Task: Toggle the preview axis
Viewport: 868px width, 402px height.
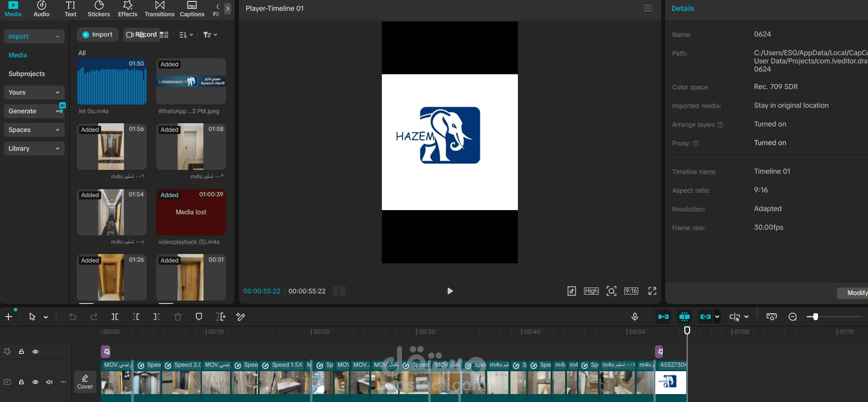Action: click(735, 317)
